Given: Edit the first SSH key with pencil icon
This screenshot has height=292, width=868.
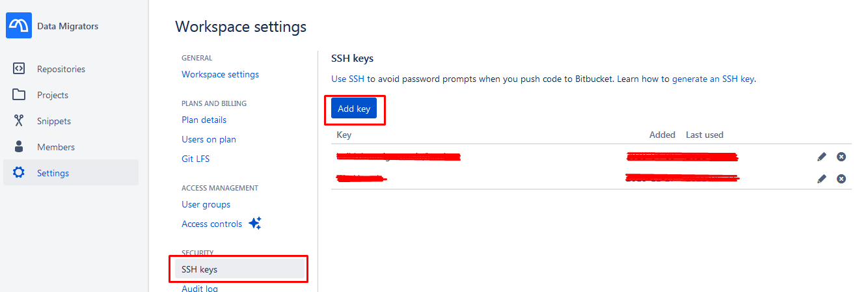Looking at the screenshot, I should pos(822,157).
